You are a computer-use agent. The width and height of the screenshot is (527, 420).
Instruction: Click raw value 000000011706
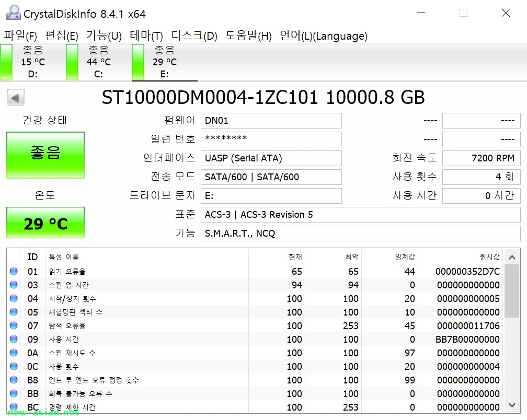pos(468,325)
